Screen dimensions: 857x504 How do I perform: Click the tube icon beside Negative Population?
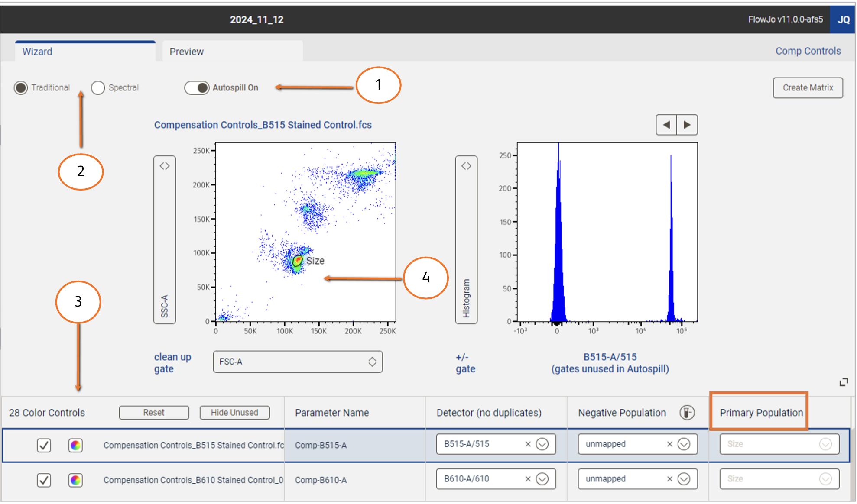point(687,413)
